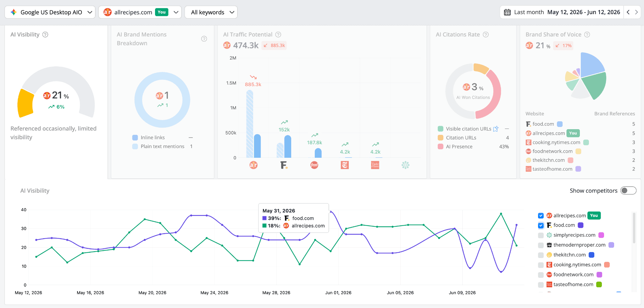Open help icon for AI Brand Mentions Breakdown
The width and height of the screenshot is (644, 308).
point(204,39)
